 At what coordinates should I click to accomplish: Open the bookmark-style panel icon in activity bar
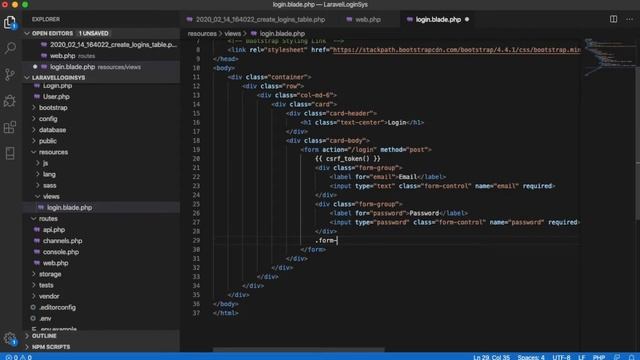(10, 153)
